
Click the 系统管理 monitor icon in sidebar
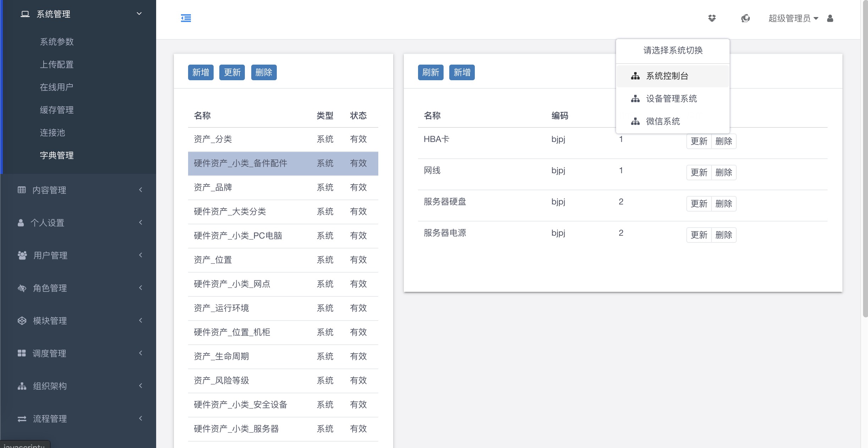[24, 13]
